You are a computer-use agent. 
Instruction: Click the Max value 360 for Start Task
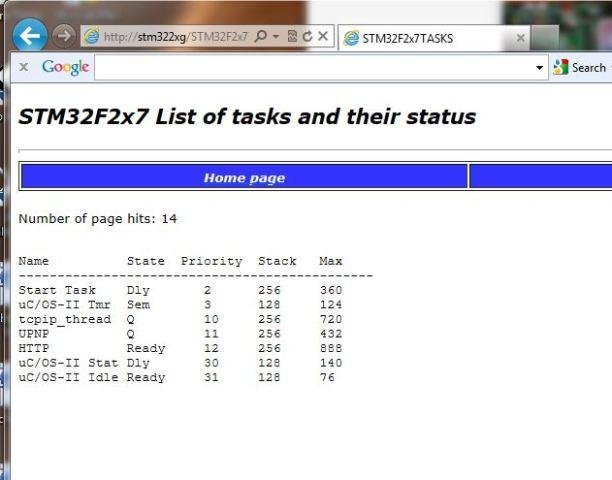pyautogui.click(x=331, y=290)
